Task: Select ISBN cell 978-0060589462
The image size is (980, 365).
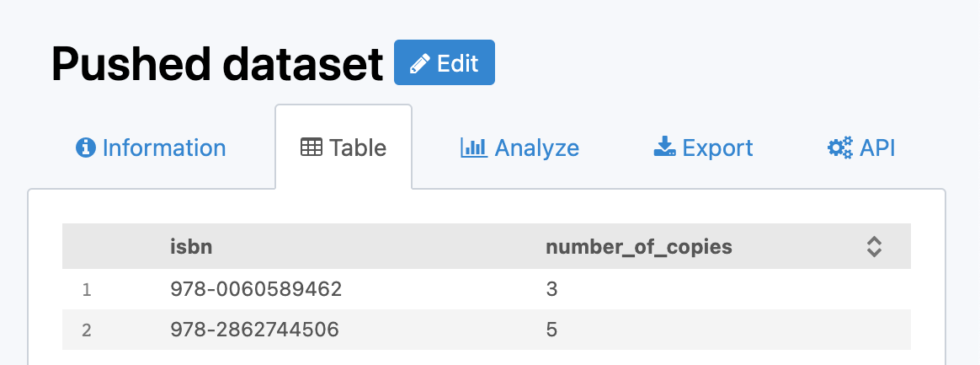Action: tap(255, 290)
